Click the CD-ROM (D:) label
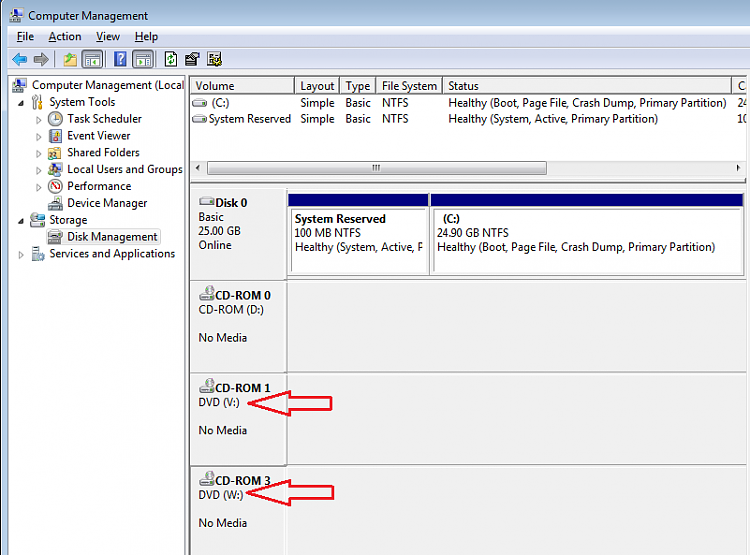The height and width of the screenshot is (555, 750). [x=231, y=310]
